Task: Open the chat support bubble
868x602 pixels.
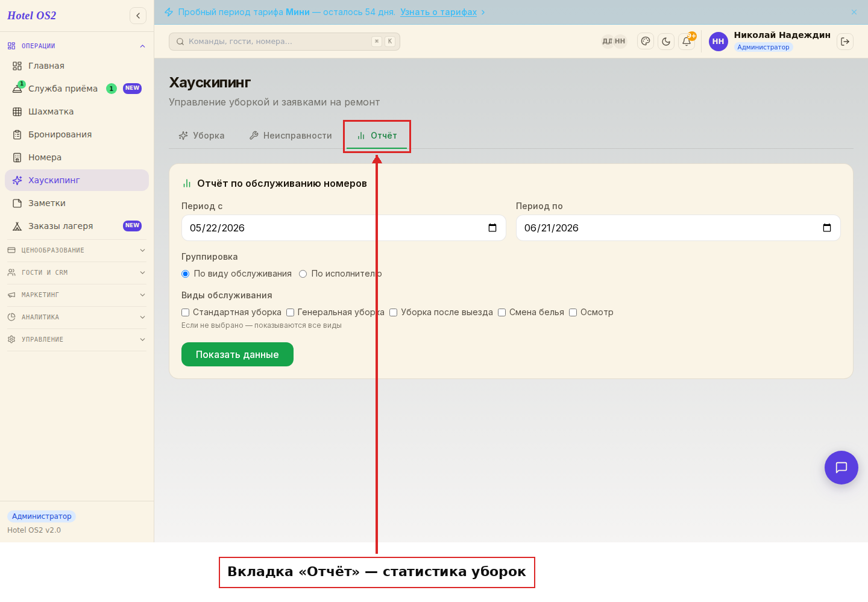Action: [x=841, y=468]
